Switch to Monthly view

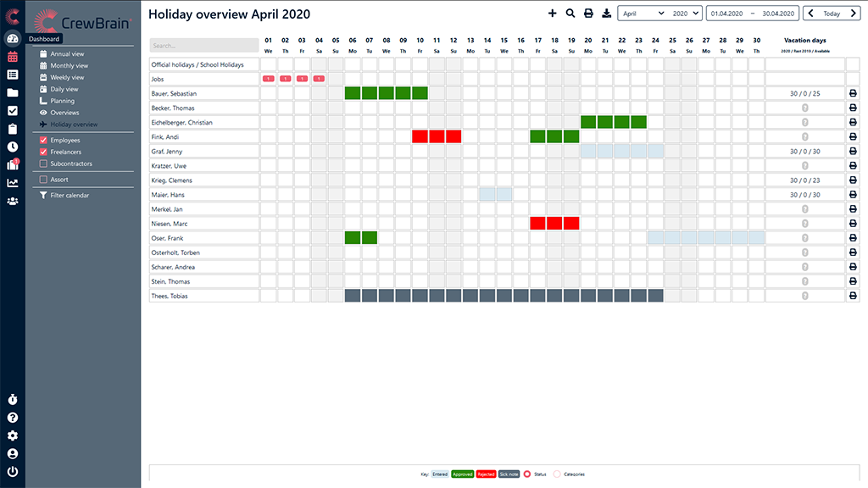coord(69,65)
